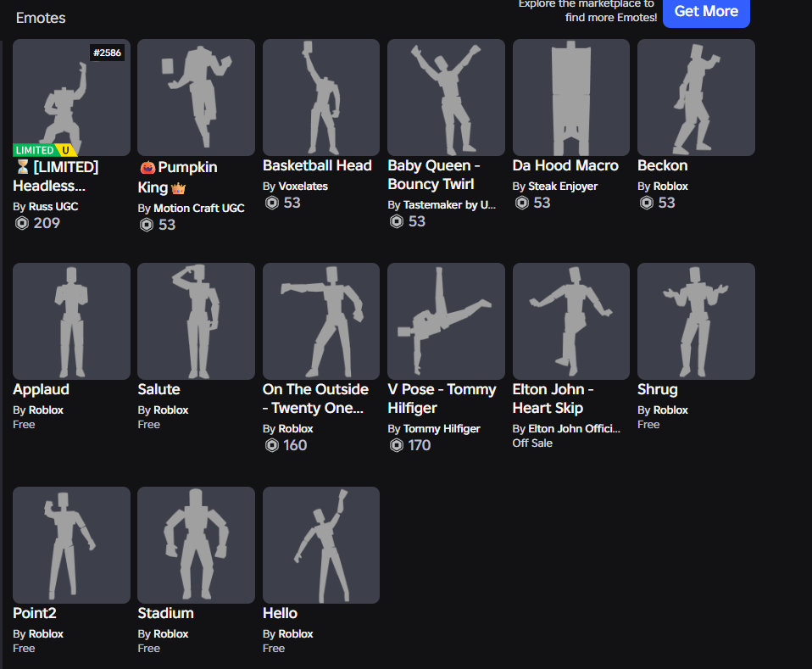This screenshot has width=812, height=669.
Task: Choose the Stadium emote thumbnail
Action: point(197,545)
